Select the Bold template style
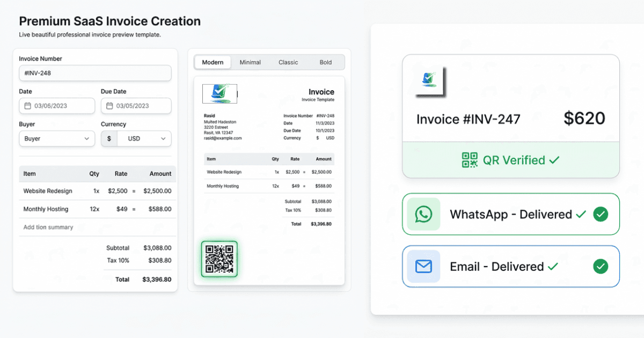The height and width of the screenshot is (338, 644). tap(325, 62)
